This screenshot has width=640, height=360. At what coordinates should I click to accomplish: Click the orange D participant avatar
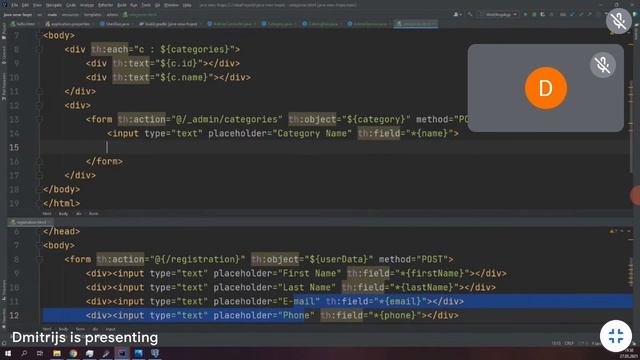pyautogui.click(x=546, y=88)
